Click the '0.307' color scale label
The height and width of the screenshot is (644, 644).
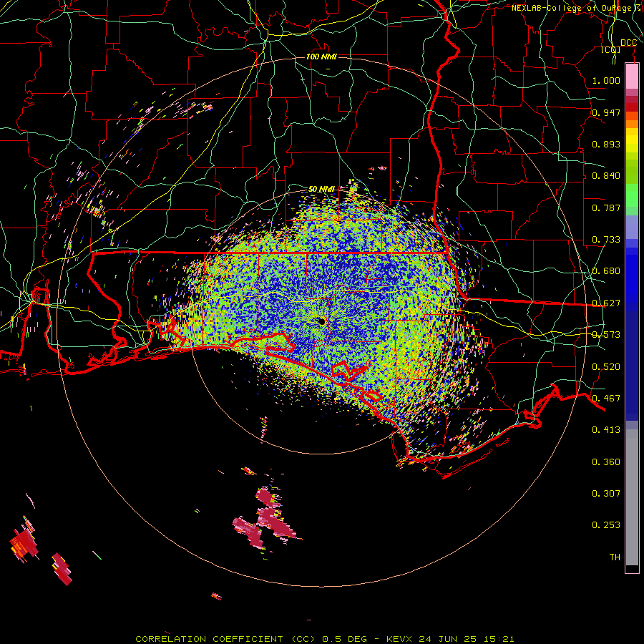coord(606,493)
